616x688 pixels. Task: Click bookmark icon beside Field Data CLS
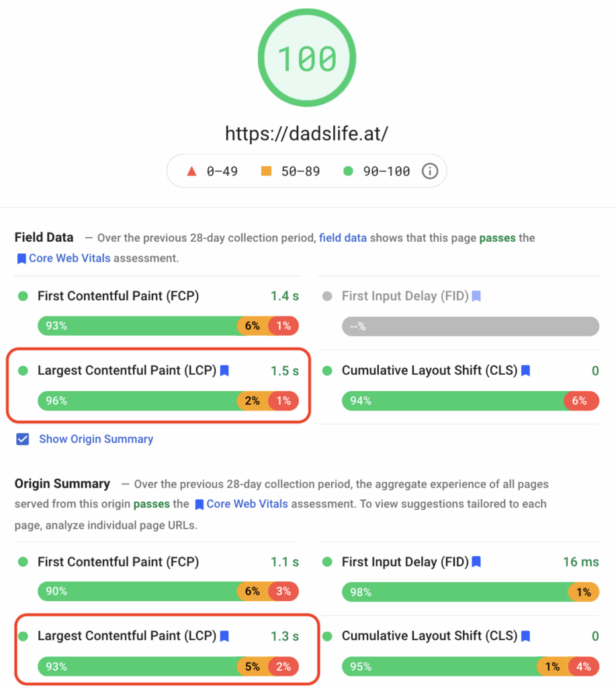[525, 370]
